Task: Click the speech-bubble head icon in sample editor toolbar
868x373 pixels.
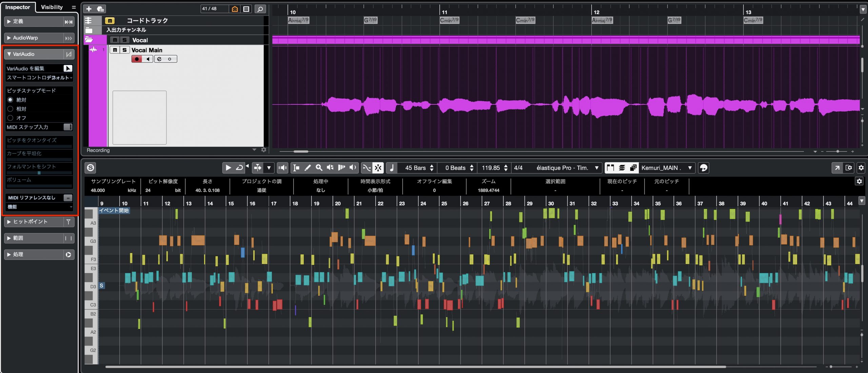Action: 704,168
